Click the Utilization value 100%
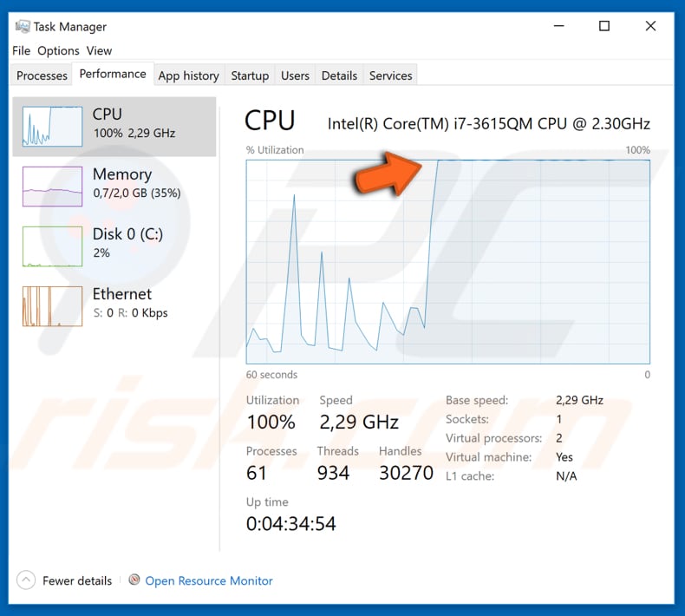The image size is (685, 616). click(x=271, y=422)
